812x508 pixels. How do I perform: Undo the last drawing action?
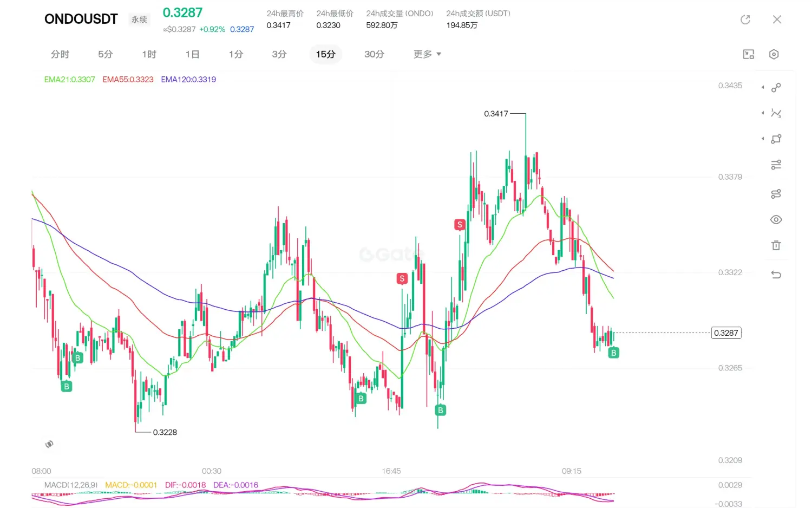(776, 275)
